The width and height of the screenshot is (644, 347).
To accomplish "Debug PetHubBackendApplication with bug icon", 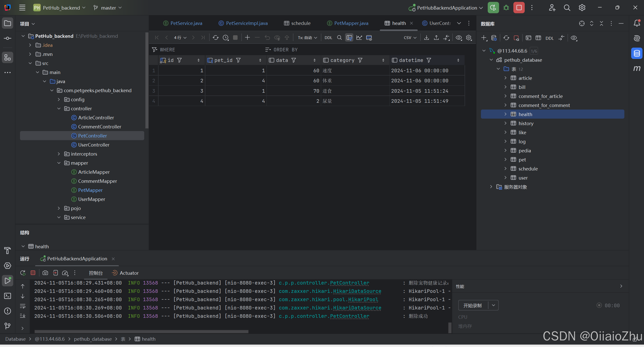I will click(x=506, y=8).
